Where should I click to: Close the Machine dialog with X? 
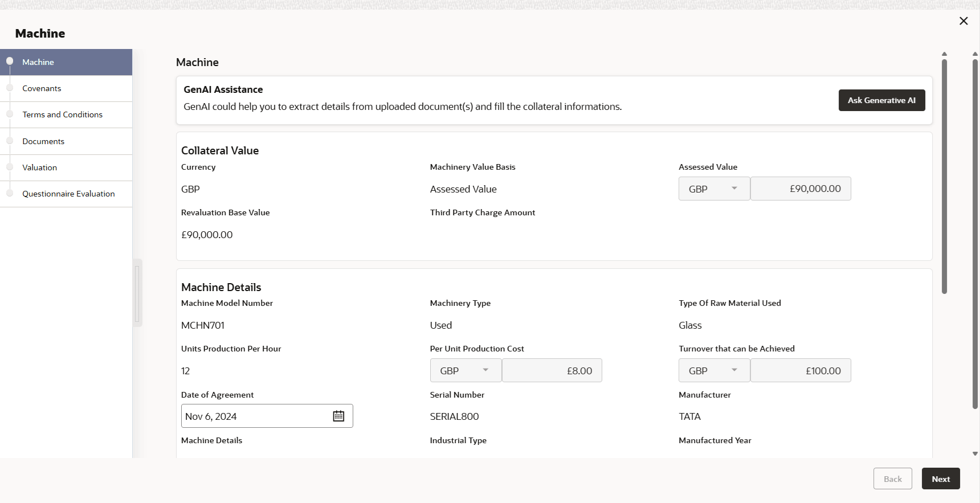pos(963,21)
